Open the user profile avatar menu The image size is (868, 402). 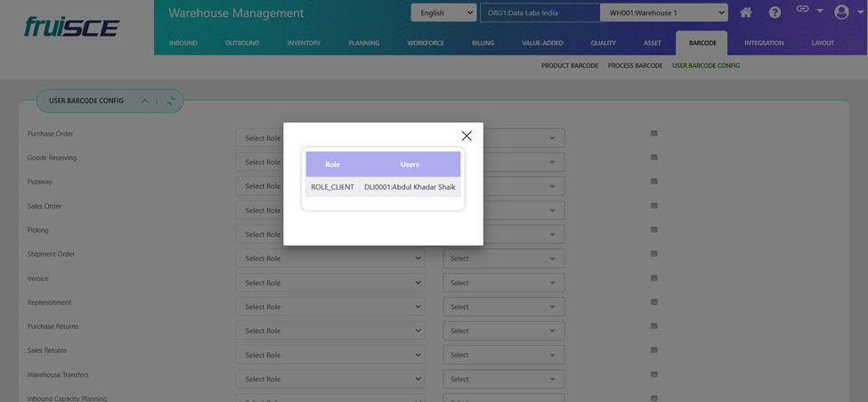pyautogui.click(x=841, y=12)
